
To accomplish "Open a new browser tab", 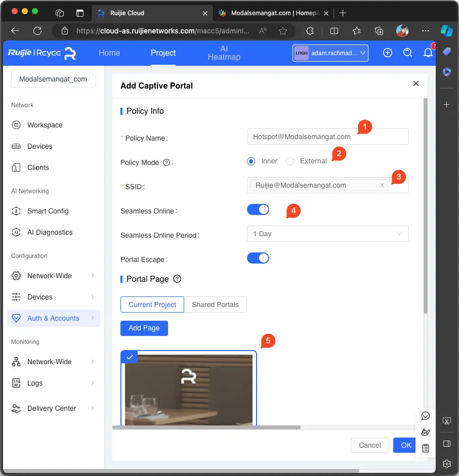I will (x=343, y=13).
